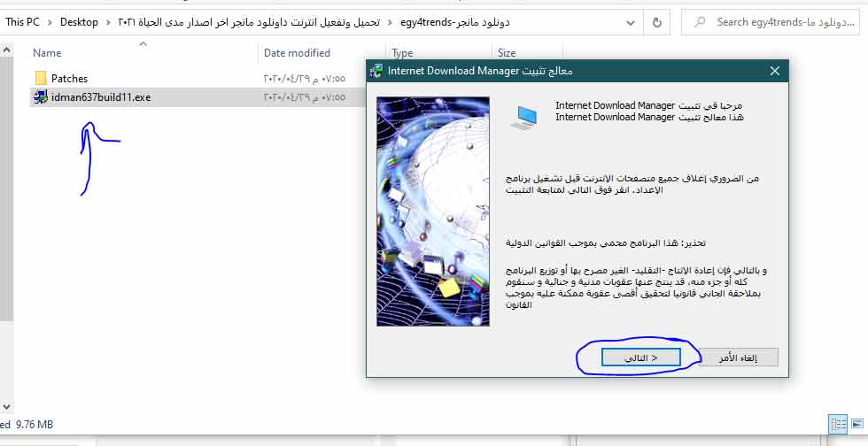Screen dimensions: 868x446
Task: Click the idman637build11.exe date modified cell
Action: tap(305, 97)
